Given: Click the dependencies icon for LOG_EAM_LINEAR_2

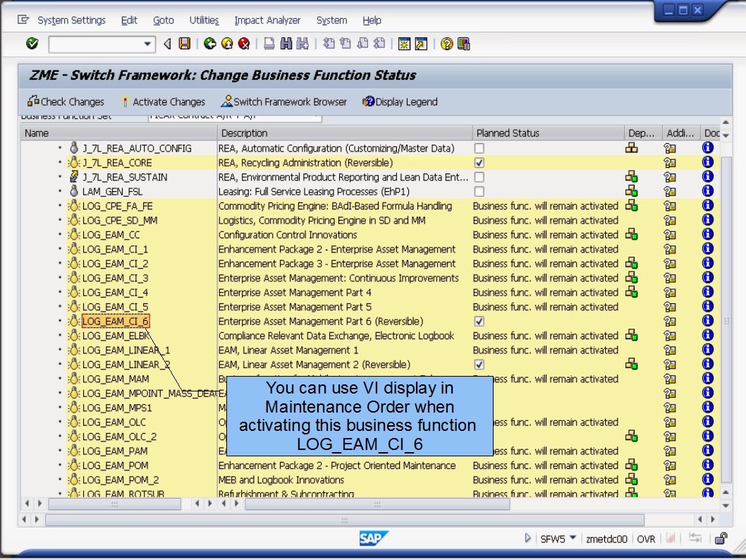Looking at the screenshot, I should (x=633, y=365).
